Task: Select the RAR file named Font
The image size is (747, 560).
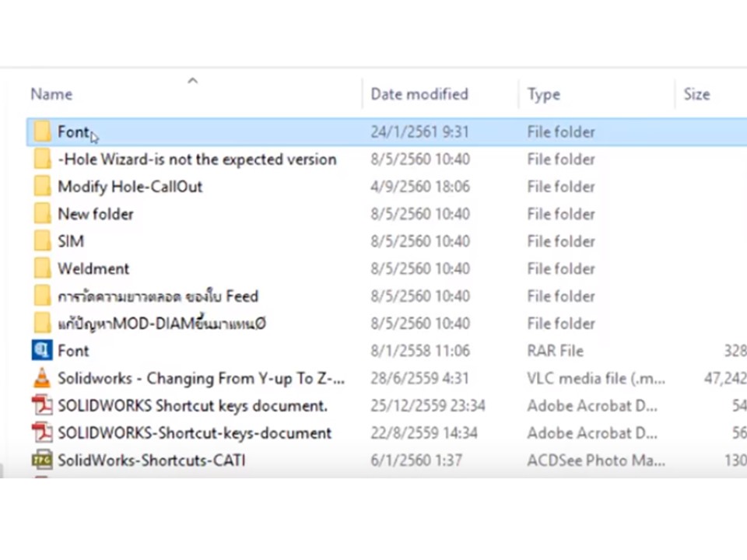Action: pos(73,351)
